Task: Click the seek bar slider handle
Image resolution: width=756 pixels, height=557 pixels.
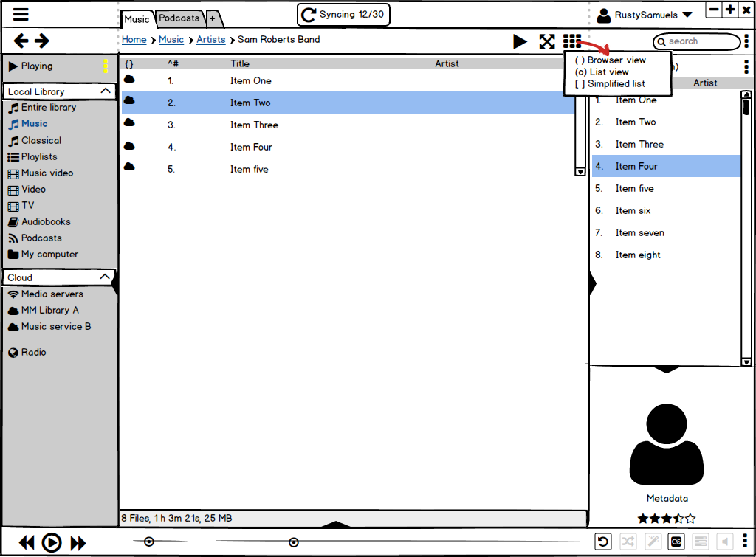Action: coord(294,542)
